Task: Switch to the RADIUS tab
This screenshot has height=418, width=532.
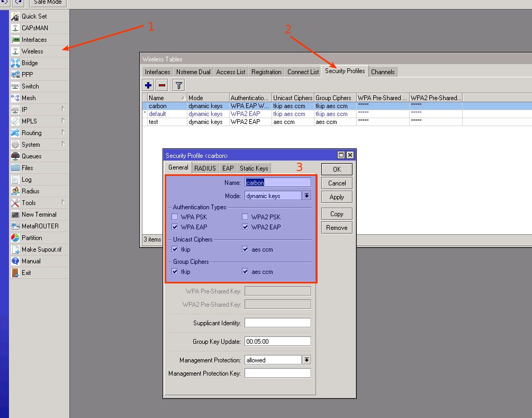Action: tap(205, 168)
